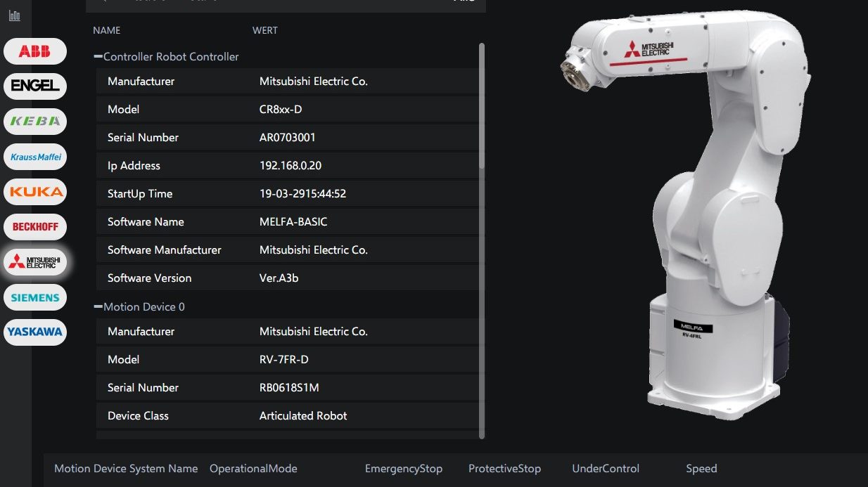Open the ENGEL vendor page
The height and width of the screenshot is (487, 868).
click(x=34, y=86)
